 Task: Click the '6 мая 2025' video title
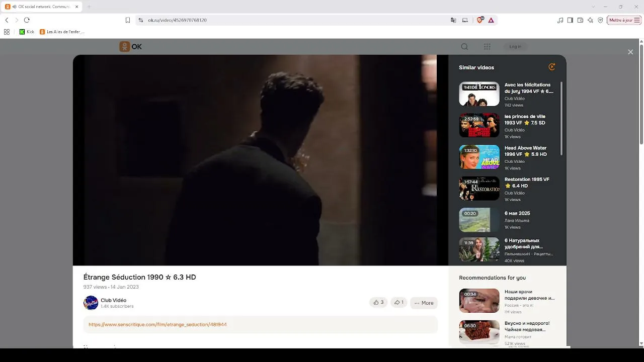pyautogui.click(x=517, y=214)
